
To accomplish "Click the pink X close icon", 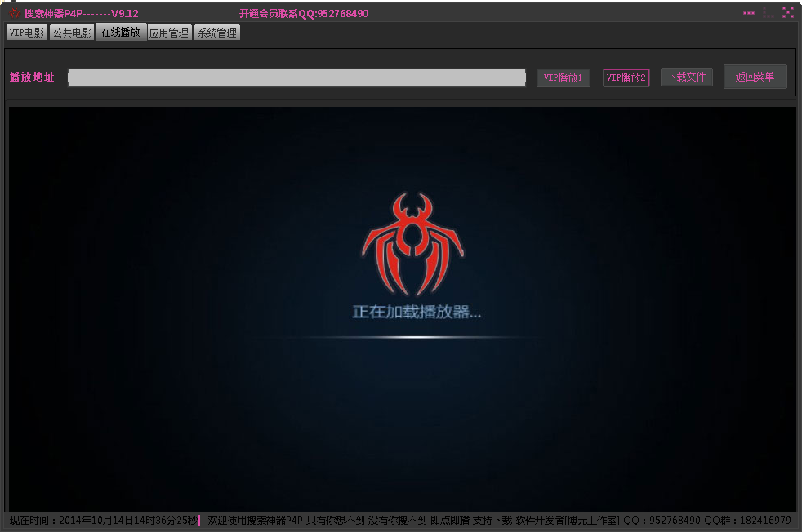I will pyautogui.click(x=788, y=13).
